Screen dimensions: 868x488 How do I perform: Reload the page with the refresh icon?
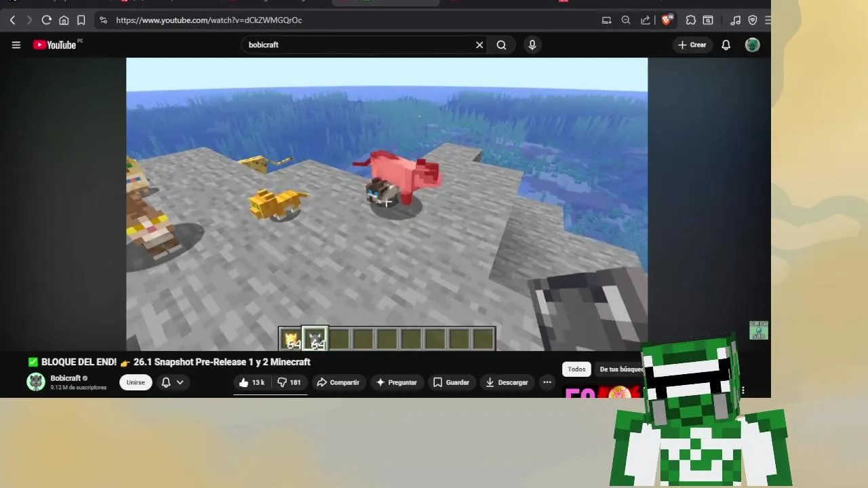click(x=46, y=20)
